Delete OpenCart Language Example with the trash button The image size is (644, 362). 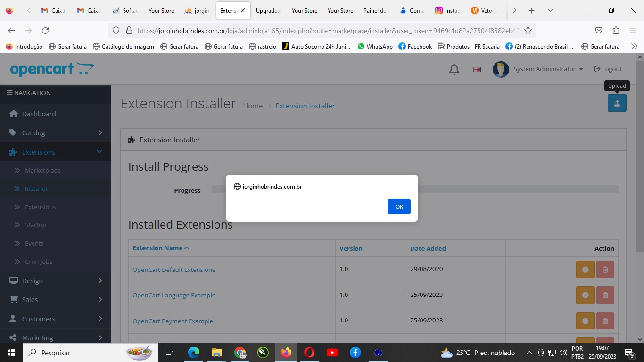tap(605, 295)
